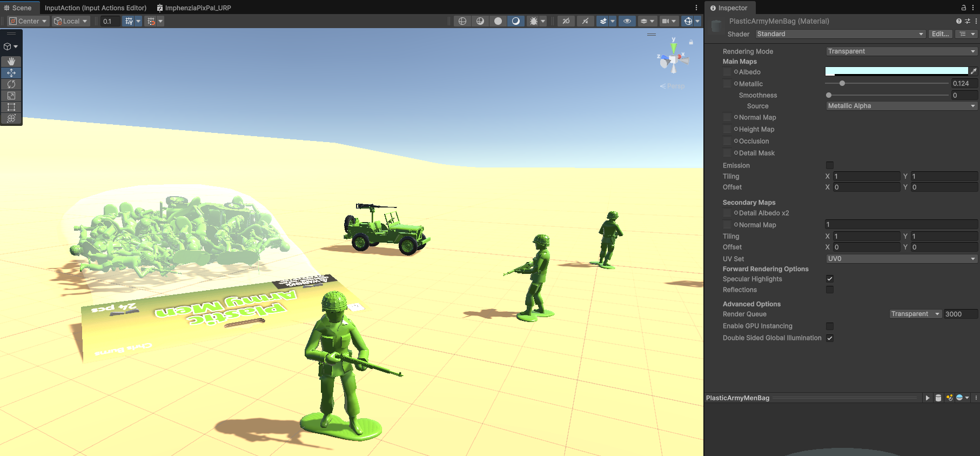The width and height of the screenshot is (980, 456).
Task: Open Inspector panel more options menu
Action: pyautogui.click(x=974, y=8)
